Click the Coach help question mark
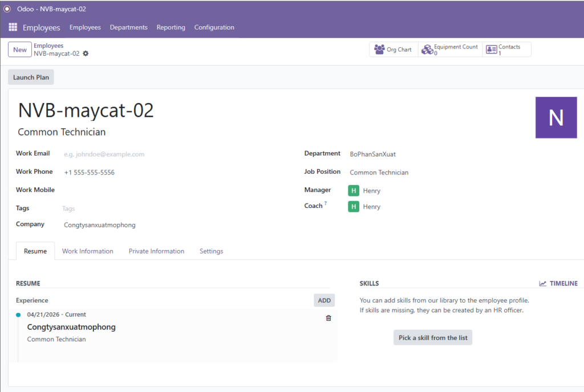Screen dimensions: 584x392 coord(326,203)
